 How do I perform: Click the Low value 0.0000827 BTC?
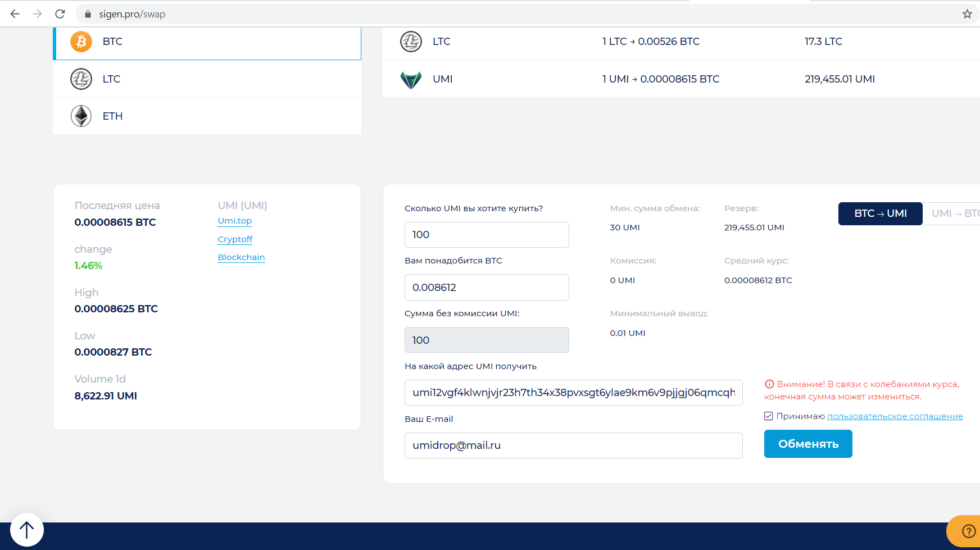coord(113,352)
